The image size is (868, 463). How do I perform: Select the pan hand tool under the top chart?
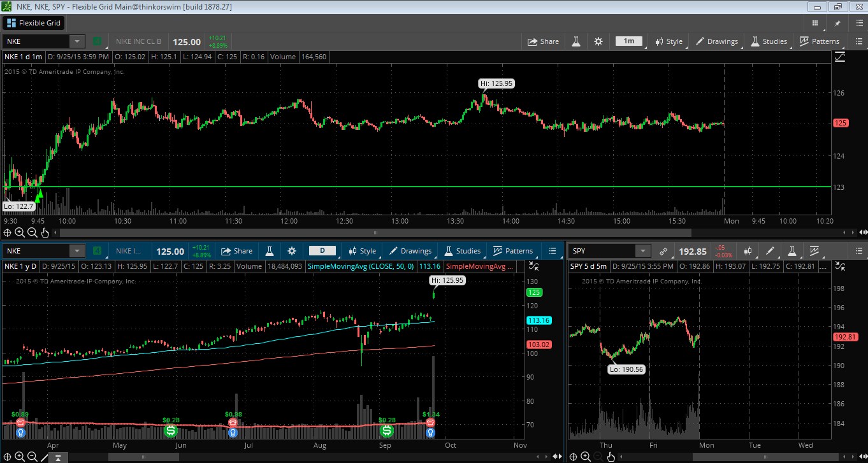pos(45,232)
